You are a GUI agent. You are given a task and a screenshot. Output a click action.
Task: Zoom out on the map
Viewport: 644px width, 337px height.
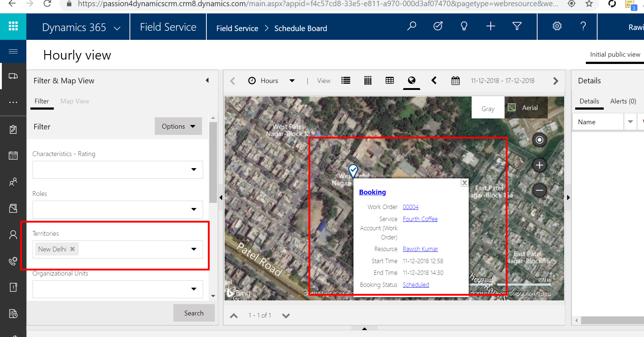[539, 190]
